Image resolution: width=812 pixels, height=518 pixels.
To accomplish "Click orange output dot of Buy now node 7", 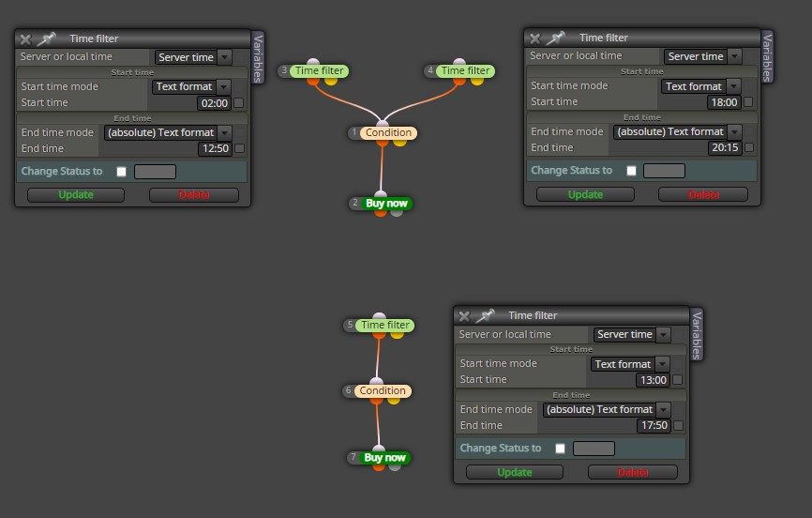I will pyautogui.click(x=379, y=466).
